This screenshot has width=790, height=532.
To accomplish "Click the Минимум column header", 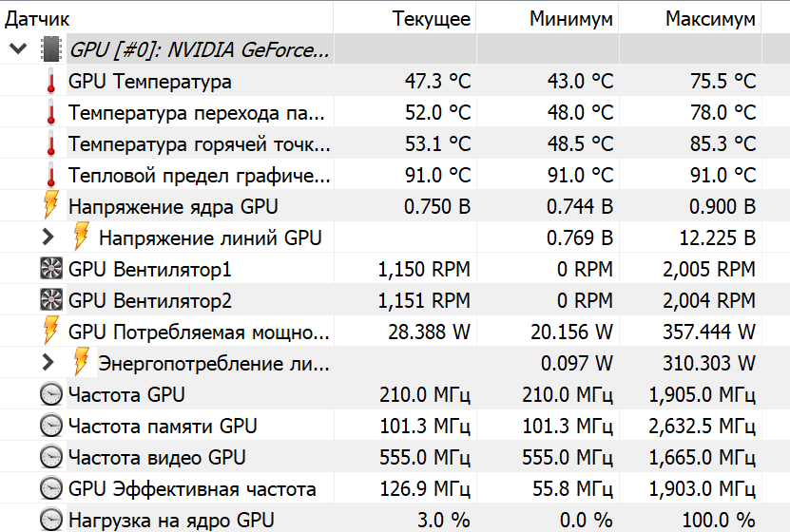I will click(571, 18).
